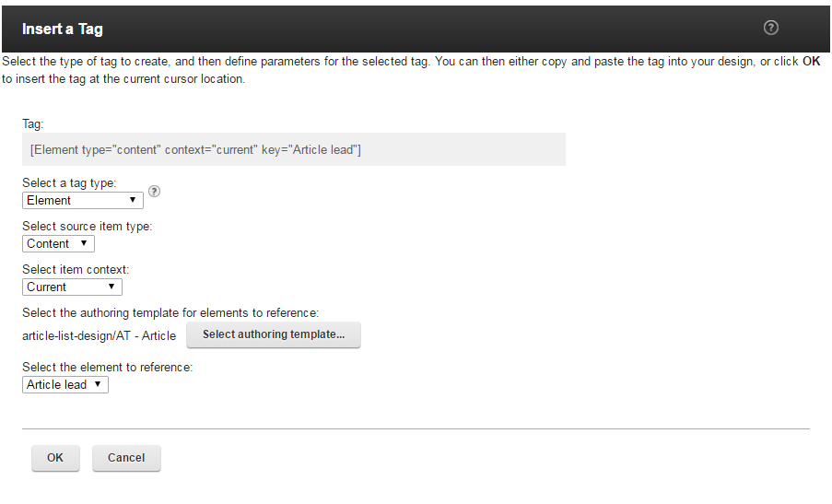Click the Insert a Tag dialog title
Image resolution: width=832 pixels, height=504 pixels.
[x=63, y=29]
